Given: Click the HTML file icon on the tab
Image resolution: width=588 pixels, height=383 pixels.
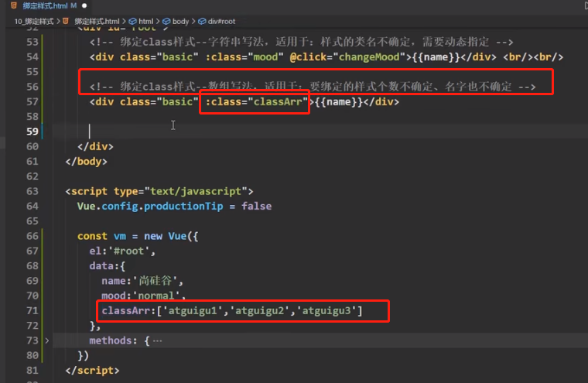Looking at the screenshot, I should tap(14, 5).
